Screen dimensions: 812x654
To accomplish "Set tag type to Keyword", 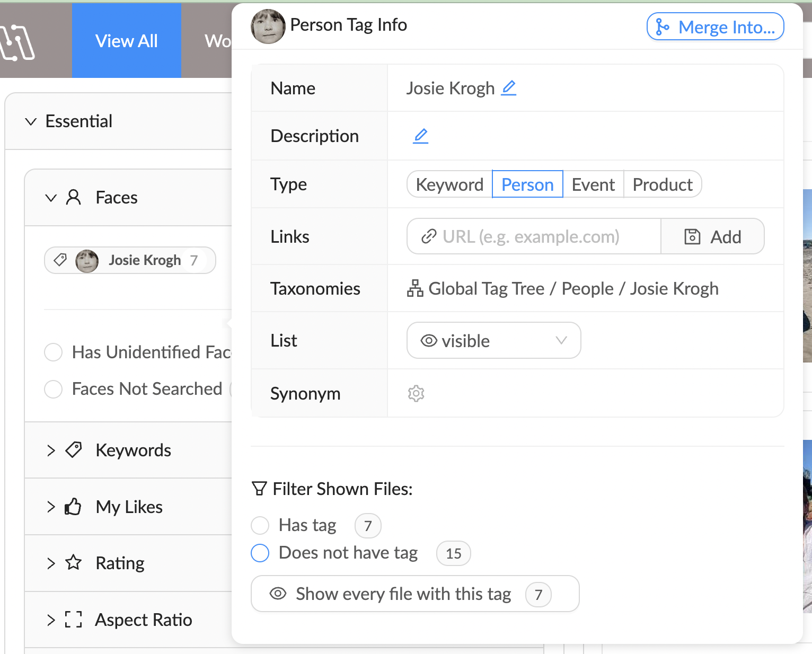I will 449,184.
